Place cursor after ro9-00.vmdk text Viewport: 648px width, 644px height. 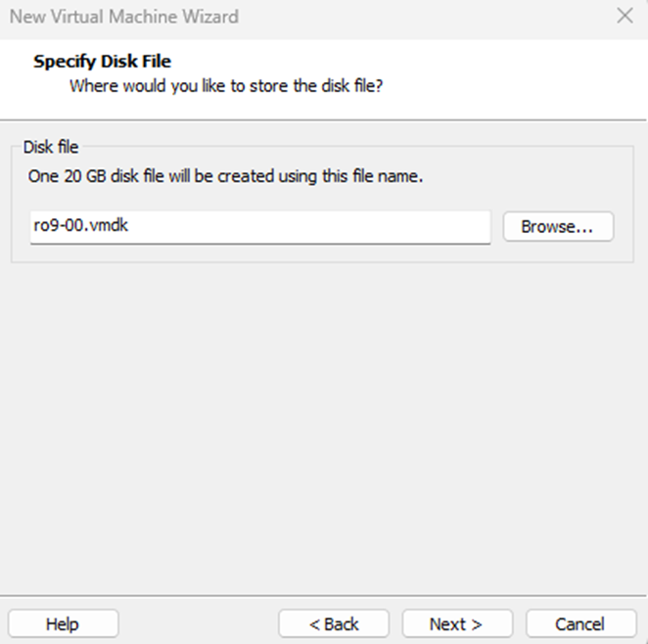pyautogui.click(x=130, y=225)
